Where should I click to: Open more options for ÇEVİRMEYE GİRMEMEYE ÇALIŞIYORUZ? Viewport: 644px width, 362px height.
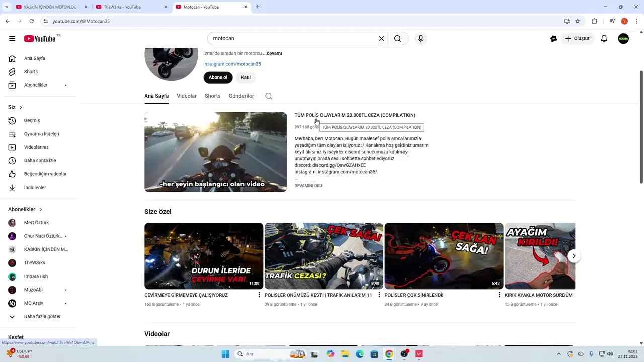click(259, 295)
